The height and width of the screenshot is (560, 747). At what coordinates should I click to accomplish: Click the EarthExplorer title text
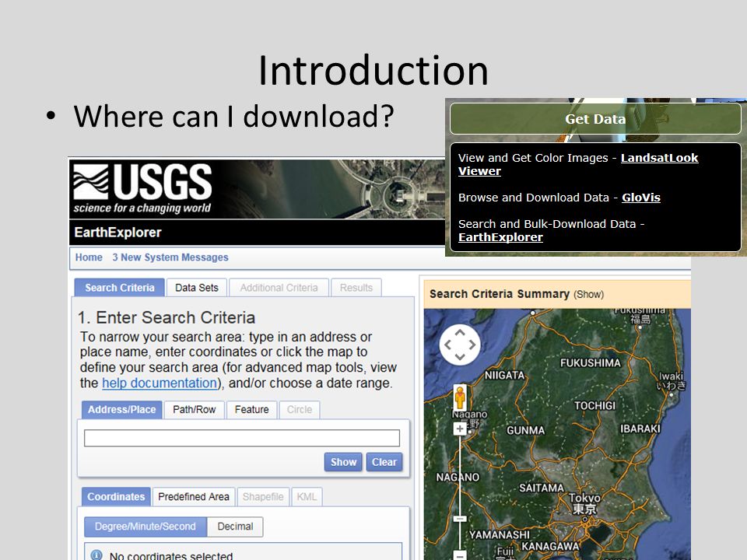[x=117, y=233]
